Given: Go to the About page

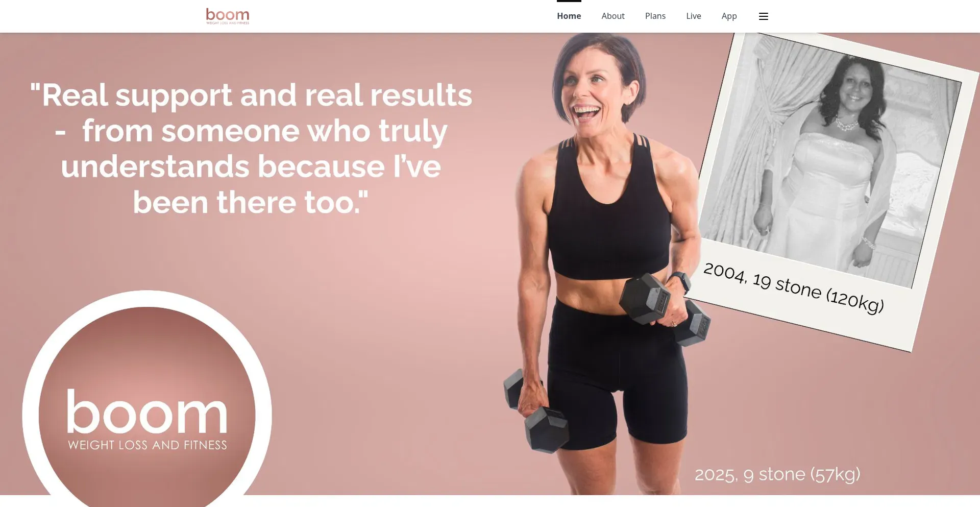Looking at the screenshot, I should click(613, 16).
